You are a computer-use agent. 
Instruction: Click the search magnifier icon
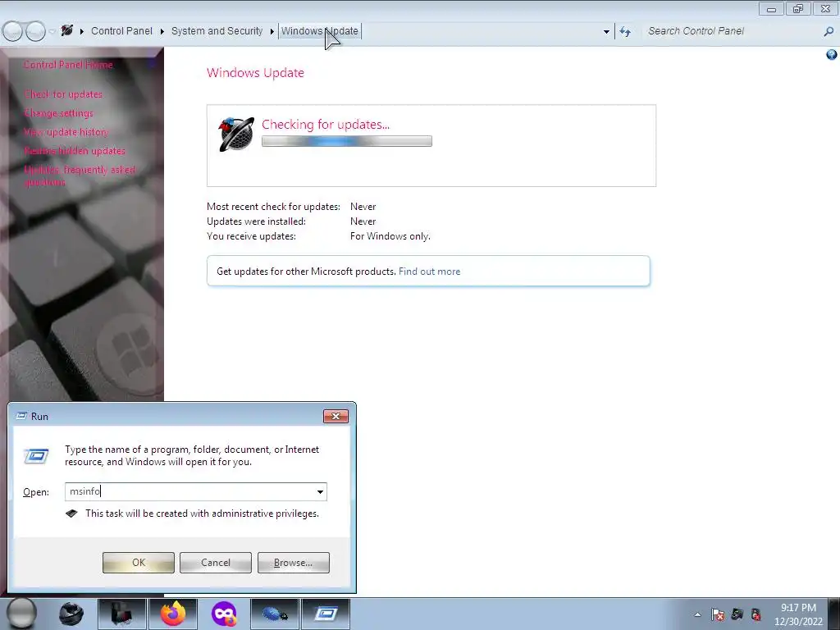[x=829, y=32]
